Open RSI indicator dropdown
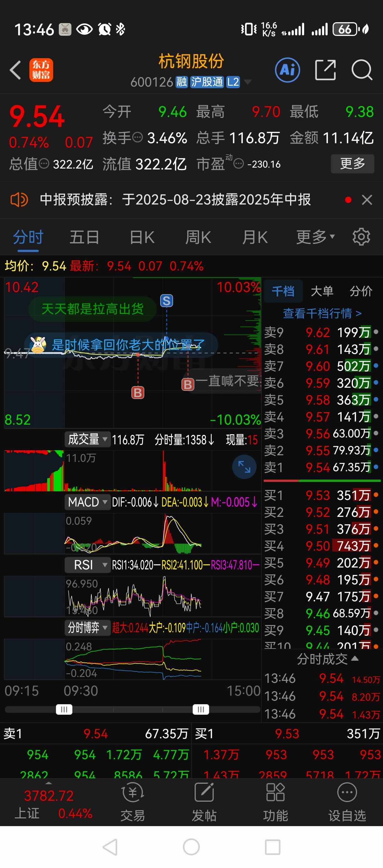The image size is (383, 868). pyautogui.click(x=88, y=565)
